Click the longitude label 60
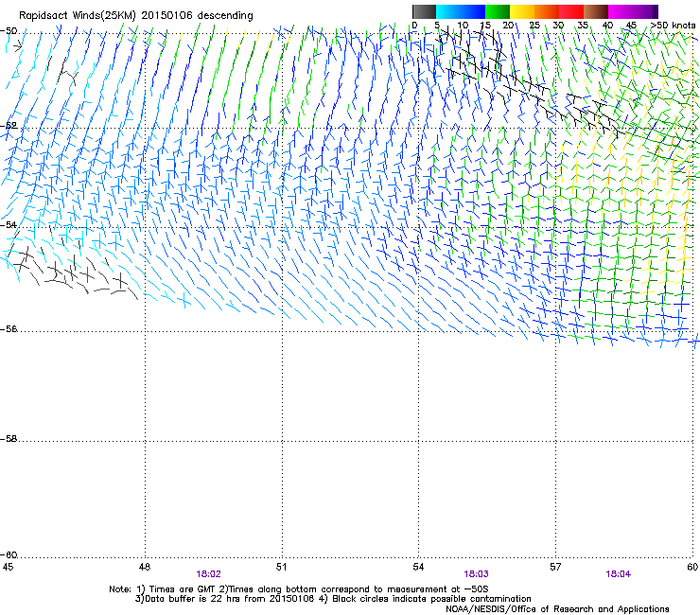Image resolution: width=700 pixels, height=615 pixels. click(x=692, y=567)
